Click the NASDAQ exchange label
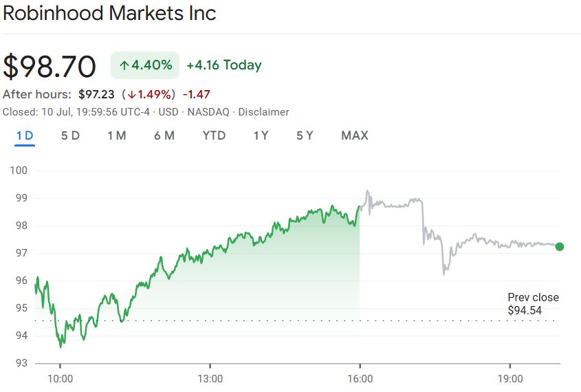The width and height of the screenshot is (581, 392). pyautogui.click(x=208, y=112)
